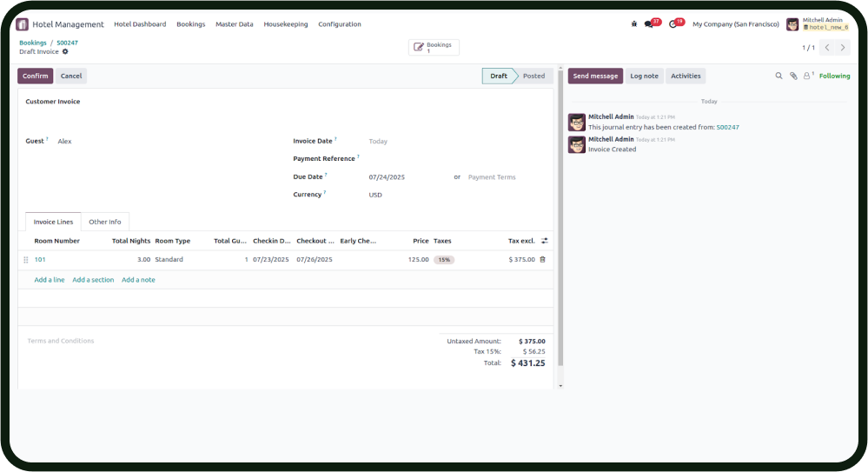
Task: Attach files using the paperclip icon
Action: pos(793,76)
